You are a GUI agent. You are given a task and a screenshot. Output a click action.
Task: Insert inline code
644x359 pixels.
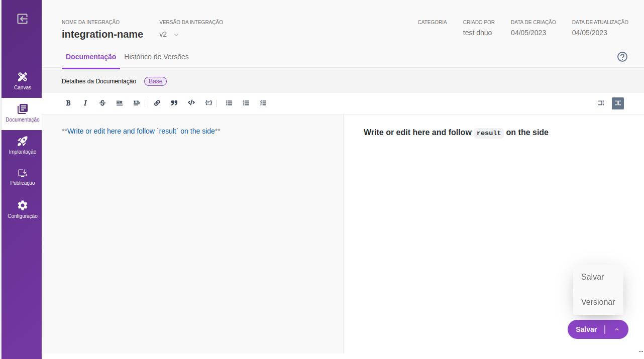click(191, 103)
